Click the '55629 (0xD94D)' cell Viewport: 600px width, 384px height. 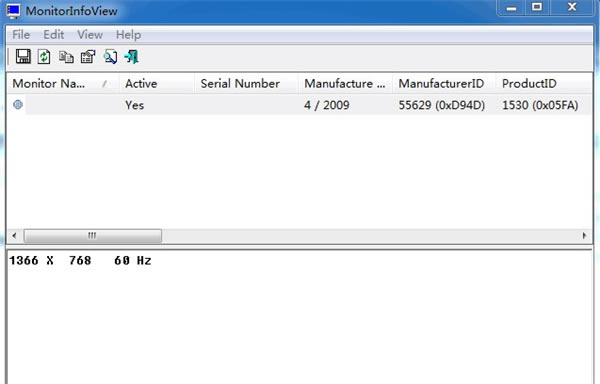pos(442,105)
